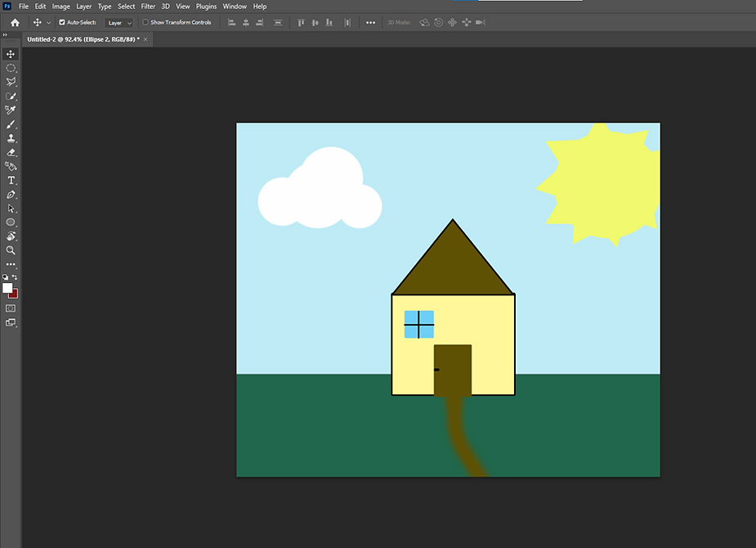Choose the Horizontal Type tool
This screenshot has width=756, height=548.
tap(11, 180)
